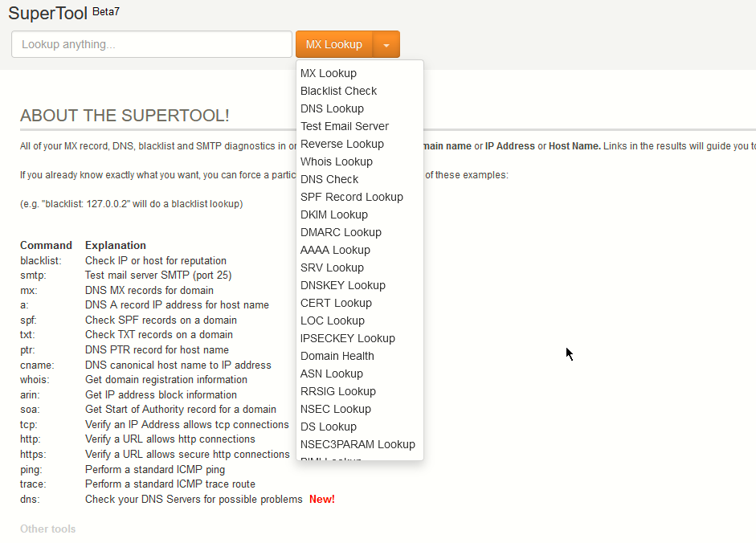756x543 pixels.
Task: Select MX Lookup from the dropdown list
Action: point(329,73)
